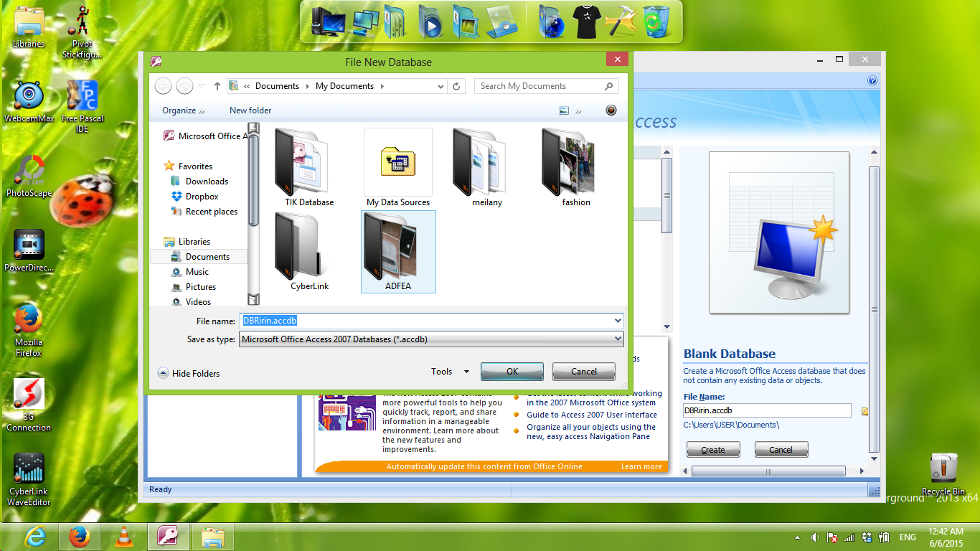Open the PhotoScape desktop shortcut

pyautogui.click(x=29, y=176)
